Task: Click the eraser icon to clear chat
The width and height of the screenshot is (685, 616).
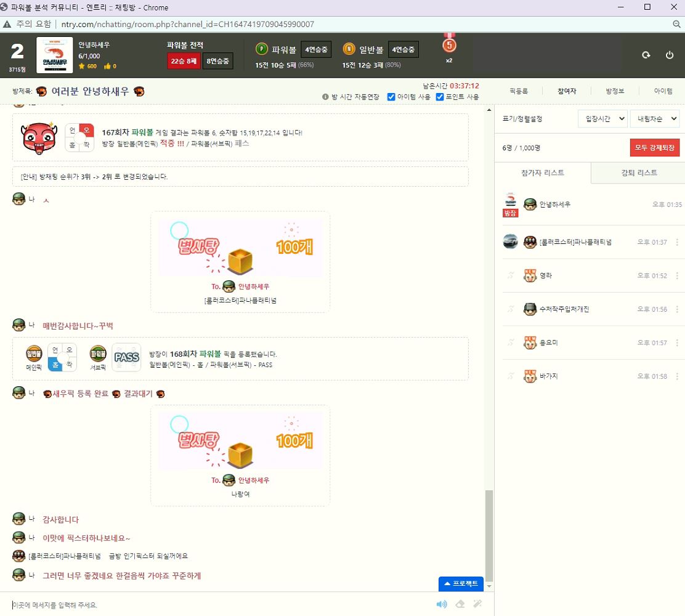Action: (x=460, y=604)
